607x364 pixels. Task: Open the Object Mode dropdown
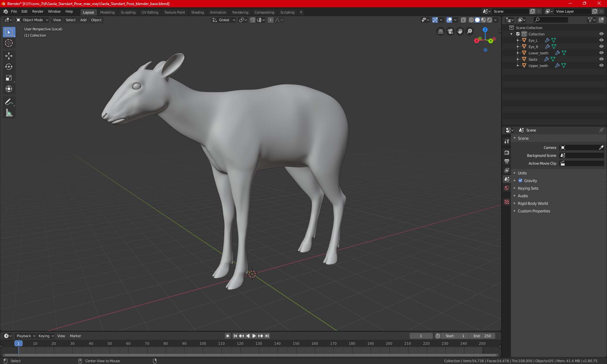pyautogui.click(x=32, y=20)
